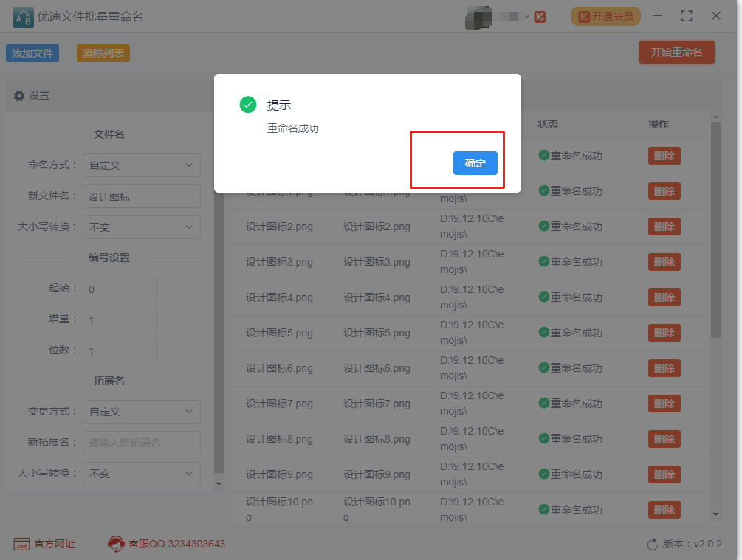Click the 编号设置 section heading
The height and width of the screenshot is (560, 742).
109,257
